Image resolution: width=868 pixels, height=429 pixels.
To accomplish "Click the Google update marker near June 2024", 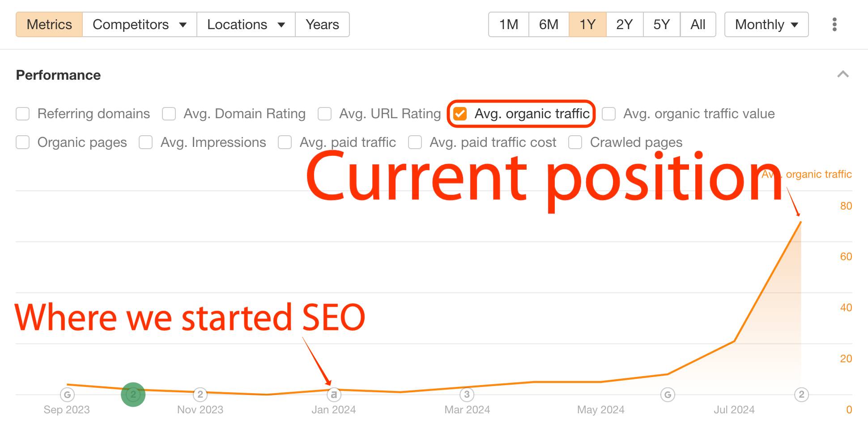I will tap(668, 395).
